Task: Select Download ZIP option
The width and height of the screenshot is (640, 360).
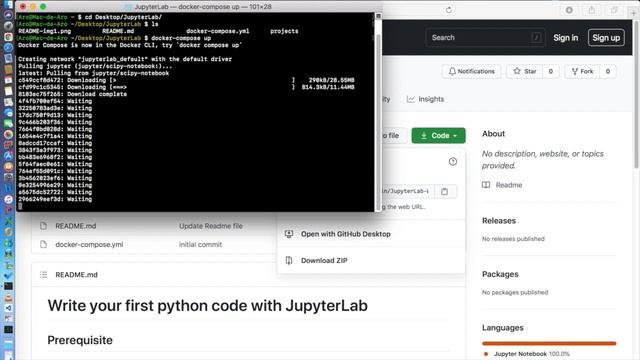Action: [x=324, y=260]
